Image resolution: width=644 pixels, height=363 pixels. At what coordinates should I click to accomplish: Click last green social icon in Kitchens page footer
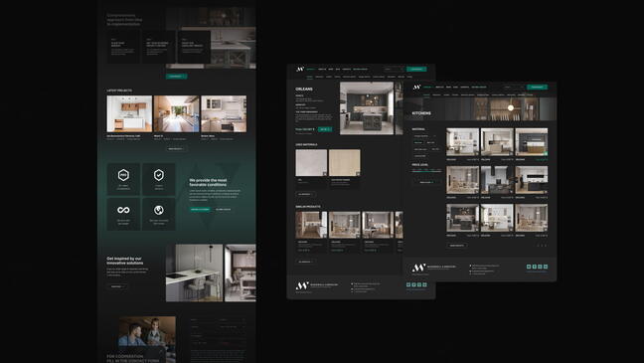pos(546,267)
